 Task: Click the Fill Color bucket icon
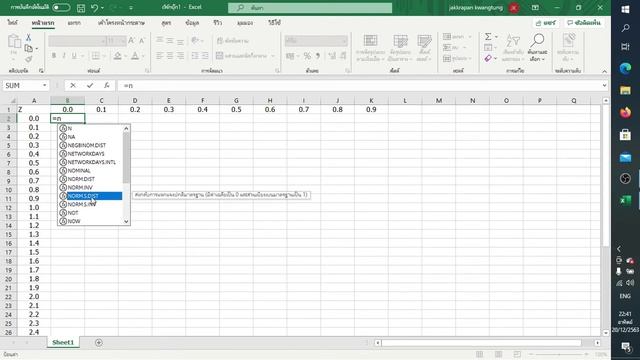pyautogui.click(x=118, y=56)
